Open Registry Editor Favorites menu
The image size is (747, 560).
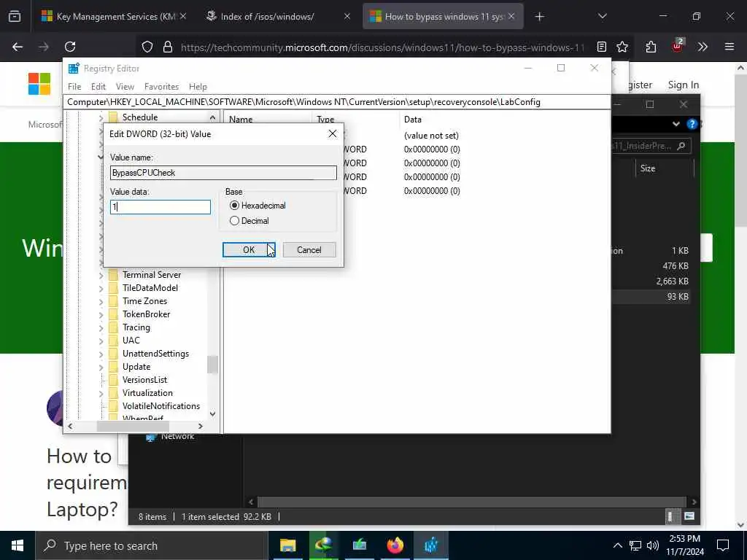pyautogui.click(x=161, y=87)
